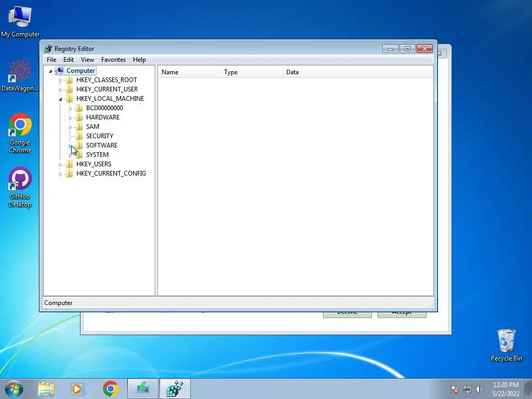Image resolution: width=532 pixels, height=399 pixels.
Task: Expand BCD00000000 key arrow
Action: (70, 109)
